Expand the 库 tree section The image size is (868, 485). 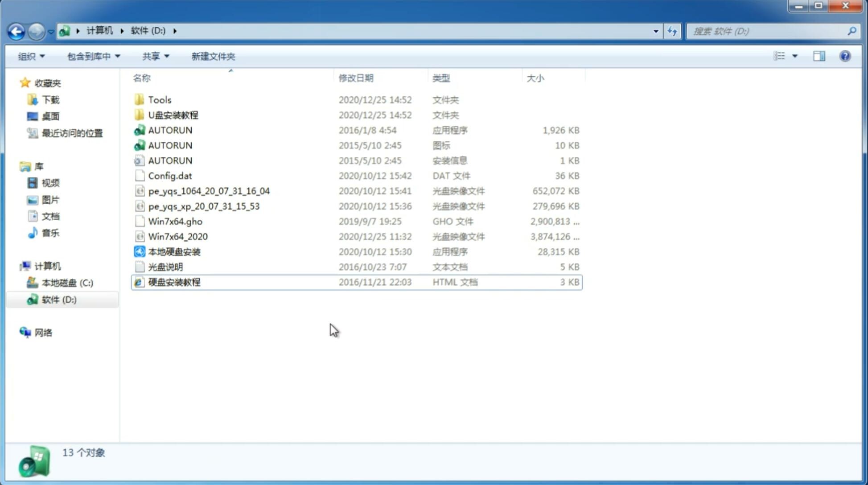[17, 166]
